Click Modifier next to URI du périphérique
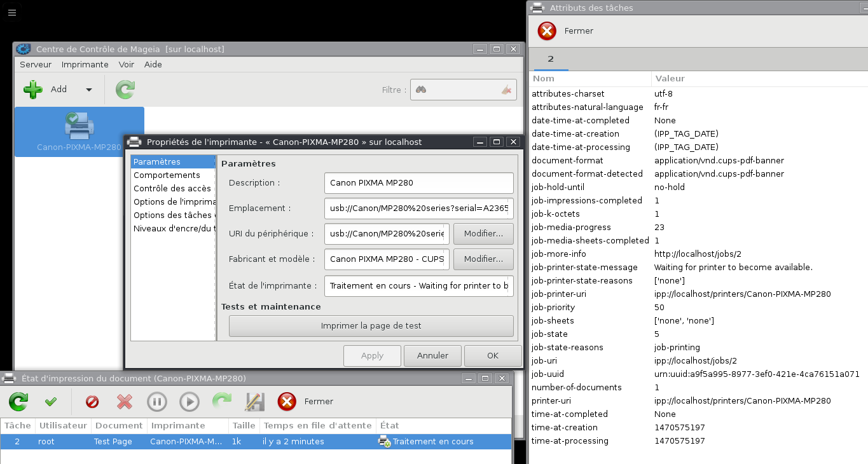 point(483,233)
